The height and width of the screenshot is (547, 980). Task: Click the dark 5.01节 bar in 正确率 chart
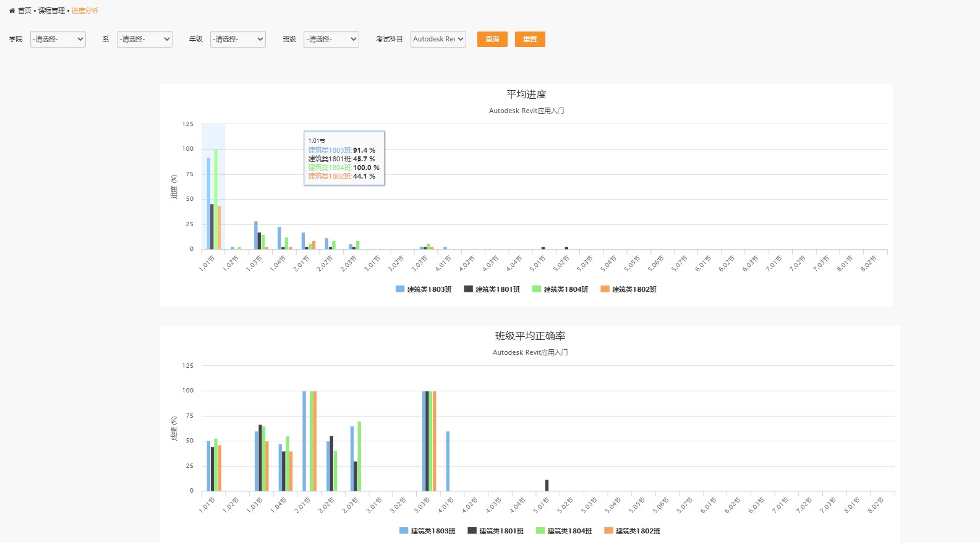547,485
